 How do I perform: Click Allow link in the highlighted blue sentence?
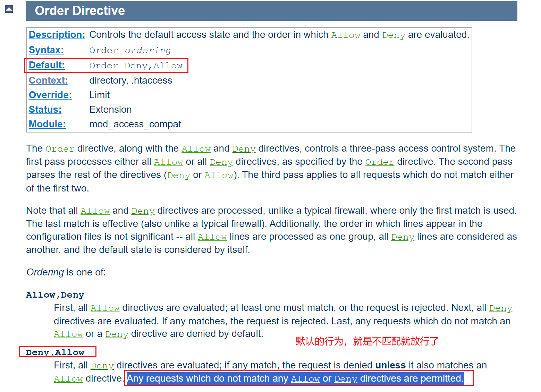pos(305,379)
